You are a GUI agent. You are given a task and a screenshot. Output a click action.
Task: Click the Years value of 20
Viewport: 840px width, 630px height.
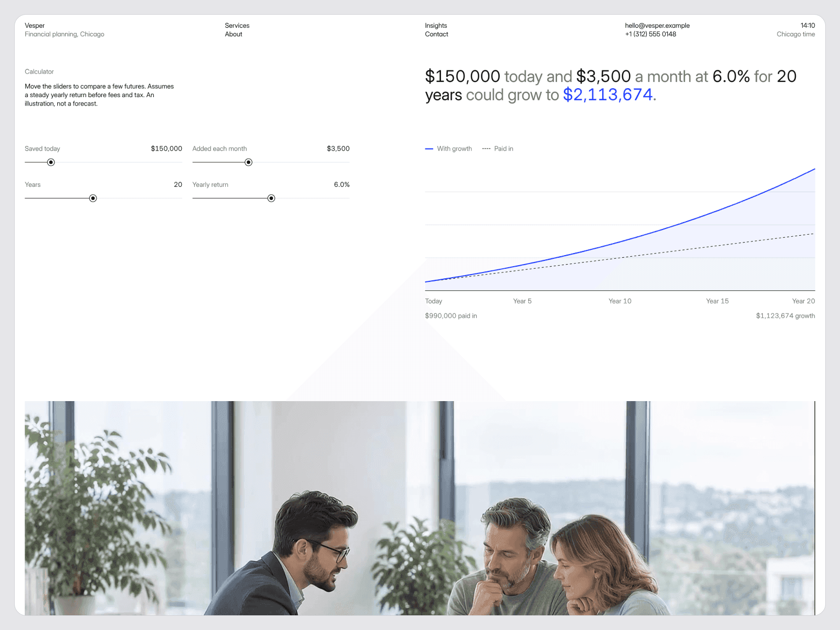click(178, 184)
